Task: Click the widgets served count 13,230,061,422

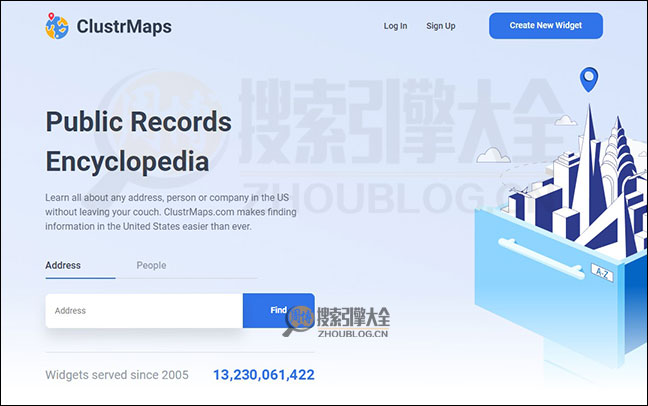Action: [264, 375]
